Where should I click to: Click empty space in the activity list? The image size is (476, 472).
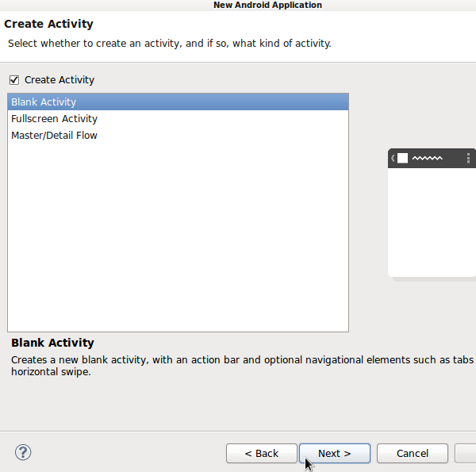tap(178, 238)
